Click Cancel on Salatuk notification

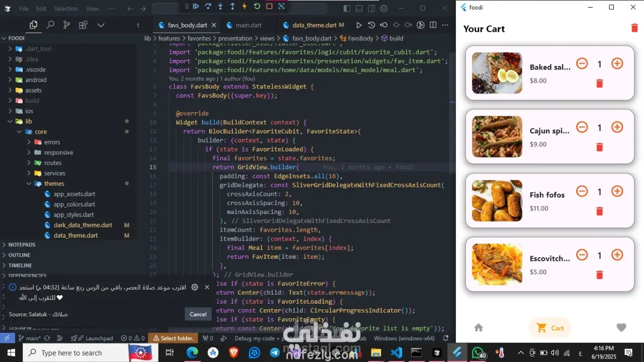[198, 314]
